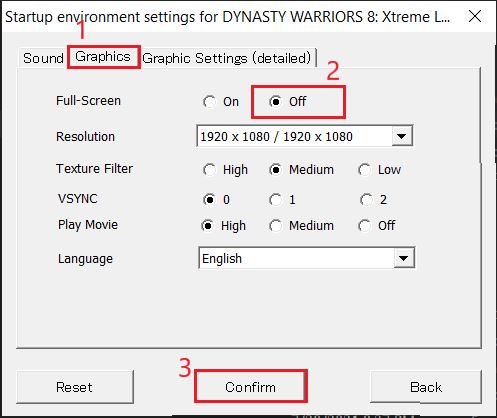This screenshot has height=418, width=497.
Task: Close the startup settings window
Action: click(475, 16)
